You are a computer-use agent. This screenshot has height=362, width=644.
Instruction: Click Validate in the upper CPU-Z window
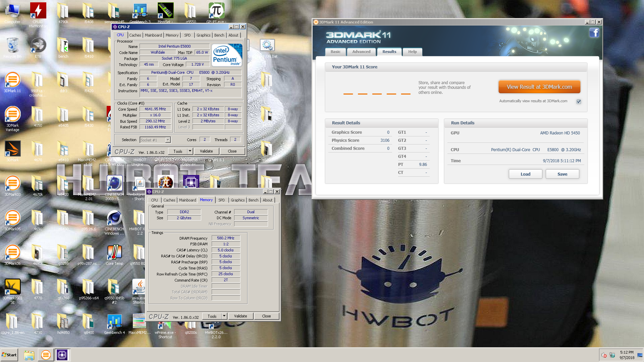click(x=206, y=151)
